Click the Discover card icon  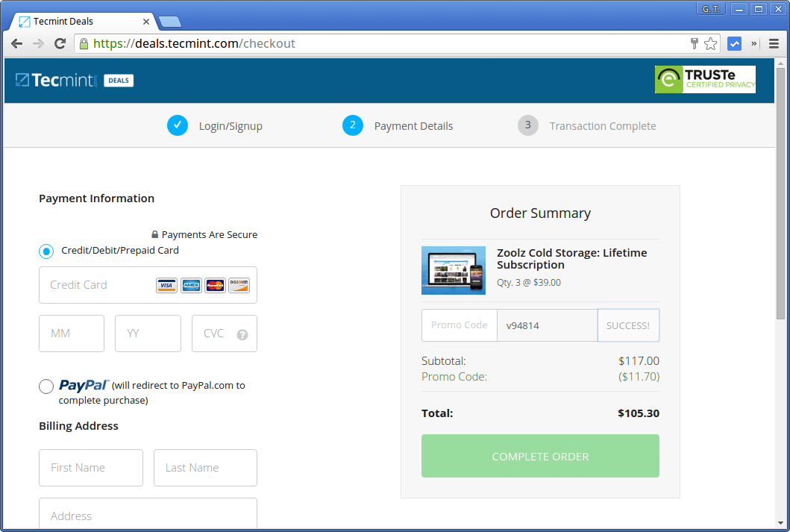click(x=239, y=285)
